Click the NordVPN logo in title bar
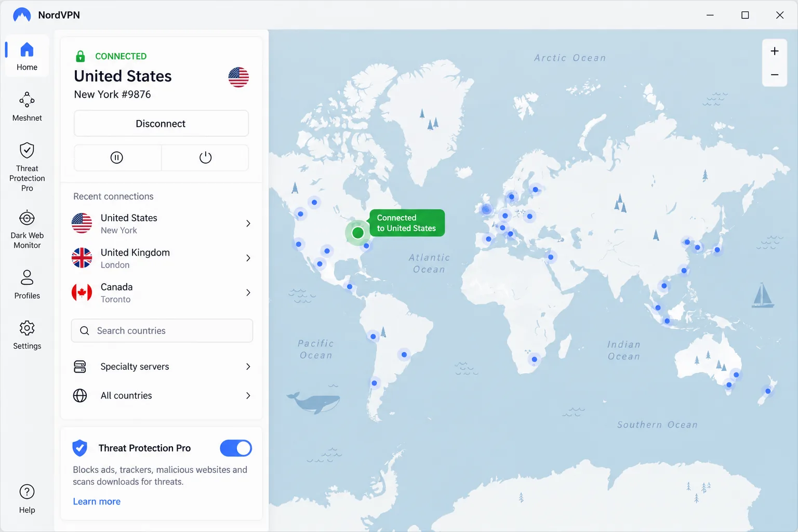The width and height of the screenshot is (798, 532). pos(22,15)
